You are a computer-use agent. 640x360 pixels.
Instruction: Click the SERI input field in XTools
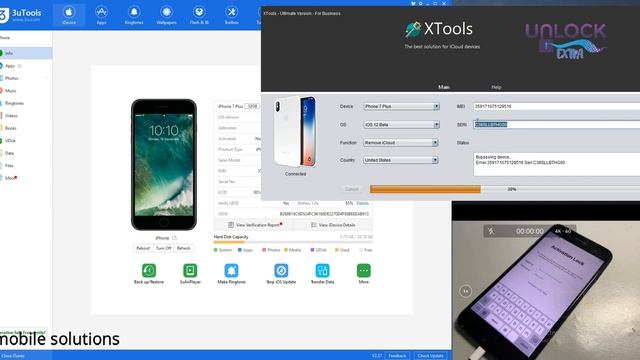coord(556,124)
